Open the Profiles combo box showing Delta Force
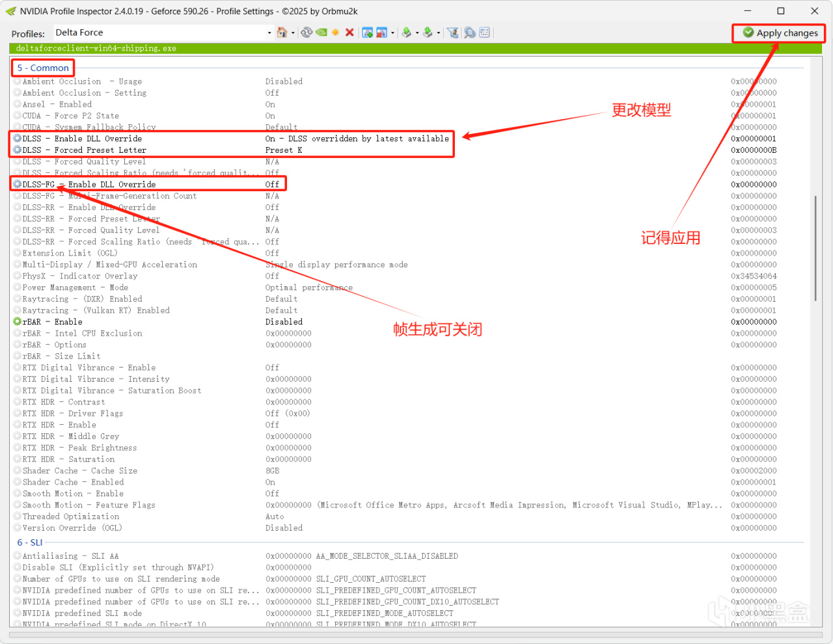 click(x=163, y=33)
